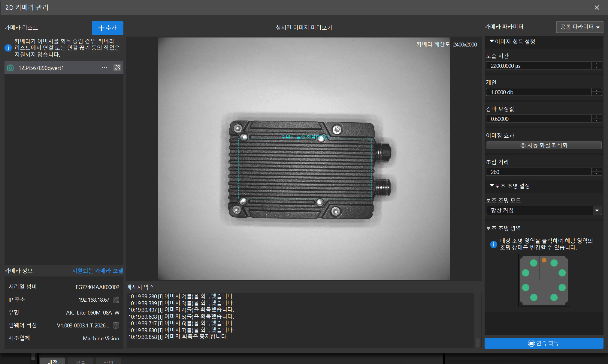The width and height of the screenshot is (608, 364).
Task: Click the blue add camera button
Action: click(x=107, y=28)
